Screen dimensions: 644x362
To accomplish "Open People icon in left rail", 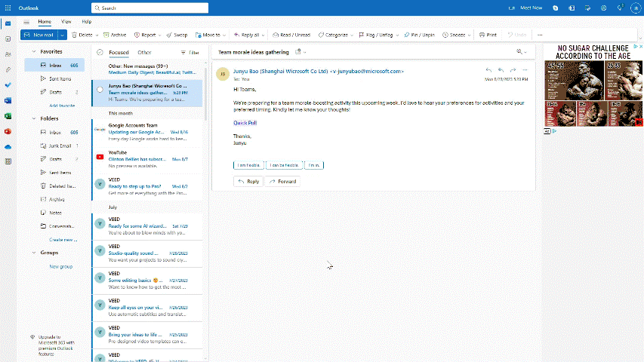I will coord(8,54).
